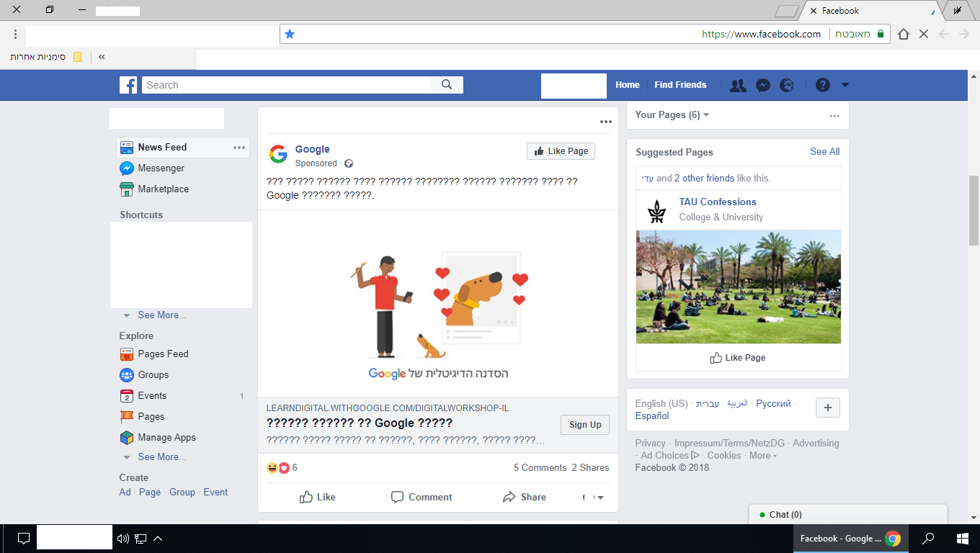Expand Your Pages (6) dropdown
980x553 pixels.
(672, 114)
